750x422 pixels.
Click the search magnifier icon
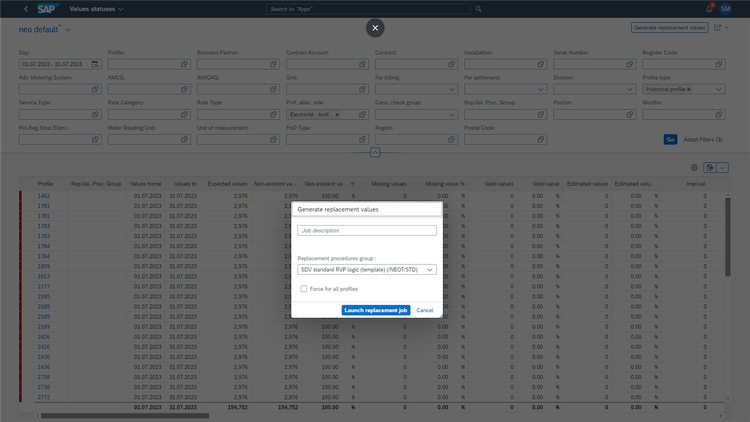(x=478, y=9)
